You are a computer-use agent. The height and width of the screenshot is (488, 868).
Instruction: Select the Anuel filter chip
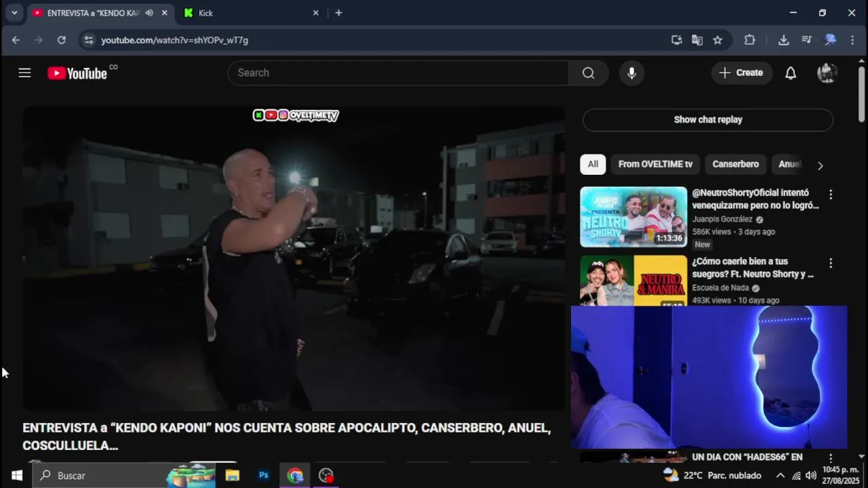tap(789, 164)
